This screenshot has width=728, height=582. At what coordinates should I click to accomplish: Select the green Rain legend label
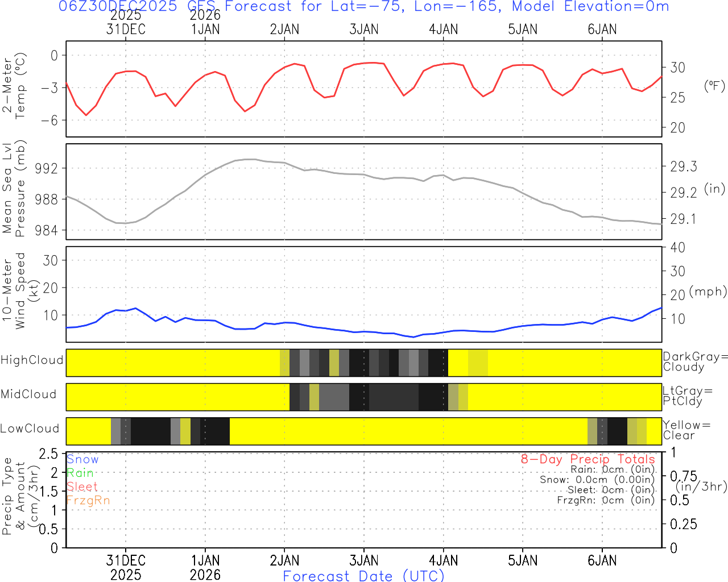pyautogui.click(x=80, y=473)
